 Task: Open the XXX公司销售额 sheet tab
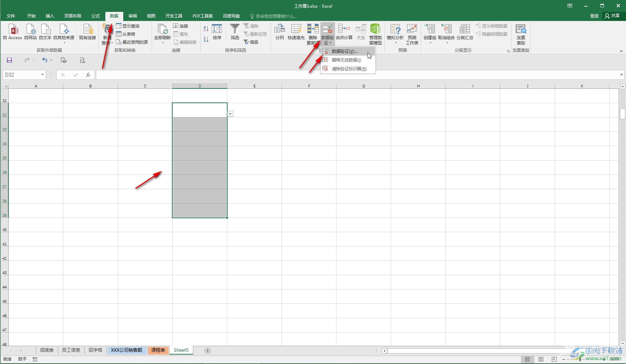pos(126,350)
